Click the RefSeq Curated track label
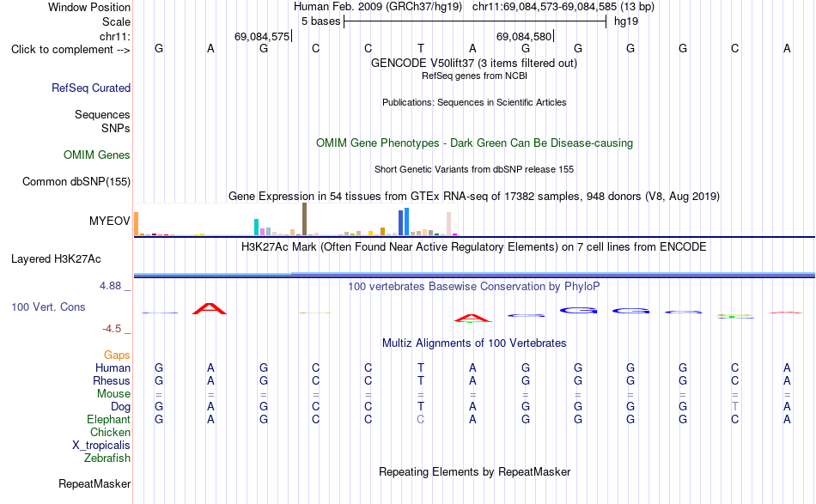The width and height of the screenshot is (816, 504). tap(91, 88)
